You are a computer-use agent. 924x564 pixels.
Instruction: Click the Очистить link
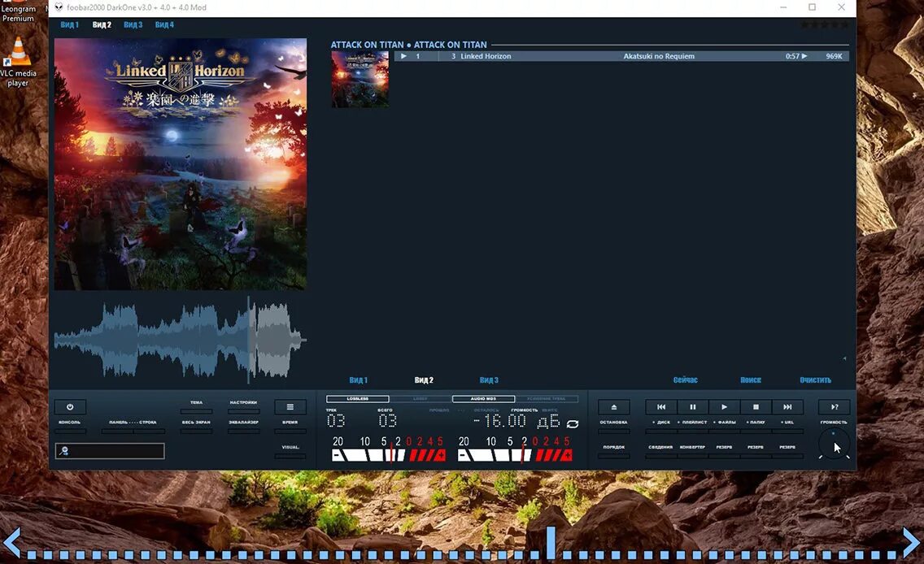point(816,380)
